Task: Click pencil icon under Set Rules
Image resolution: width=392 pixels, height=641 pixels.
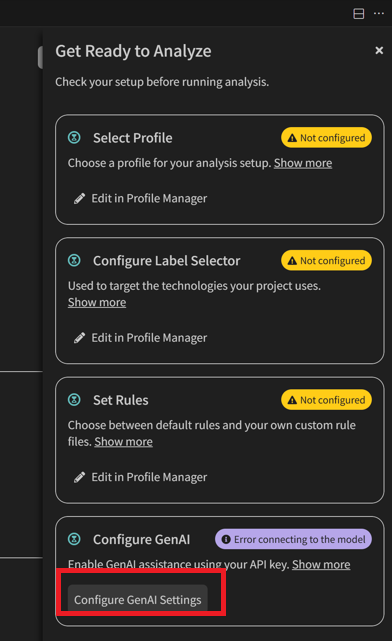Action: 79,477
